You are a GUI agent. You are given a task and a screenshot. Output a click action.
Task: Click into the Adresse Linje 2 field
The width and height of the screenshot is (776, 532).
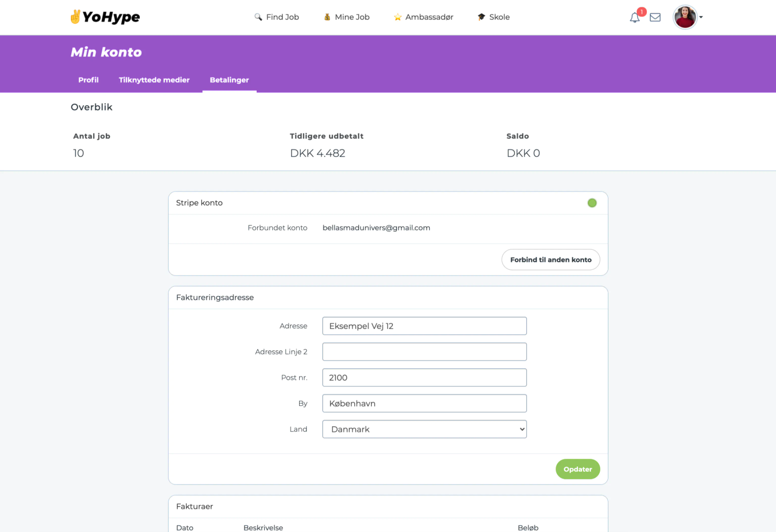[x=424, y=352]
